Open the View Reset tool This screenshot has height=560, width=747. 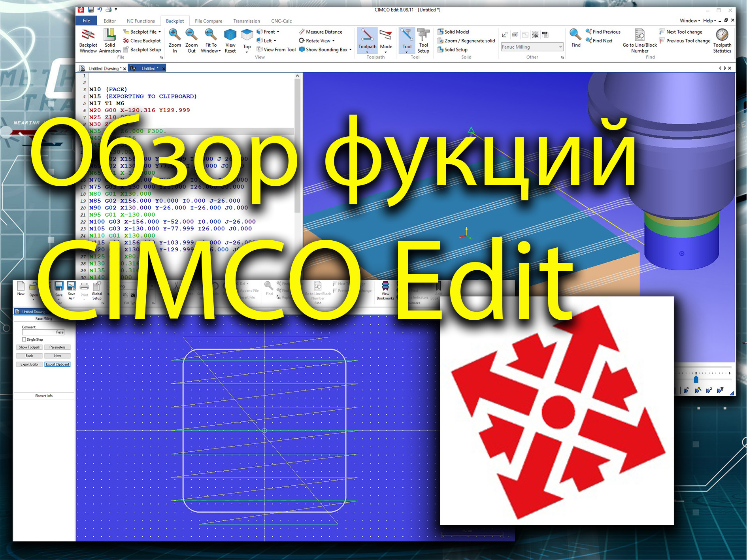(230, 40)
